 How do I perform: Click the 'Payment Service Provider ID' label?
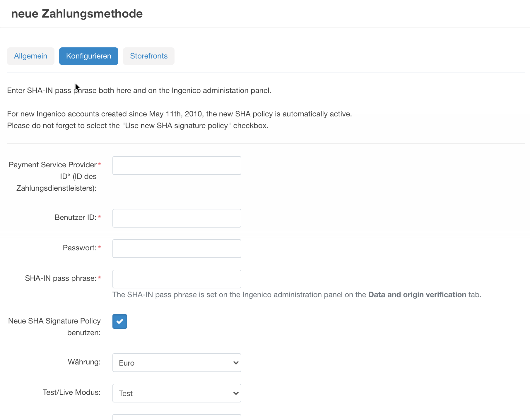click(53, 176)
